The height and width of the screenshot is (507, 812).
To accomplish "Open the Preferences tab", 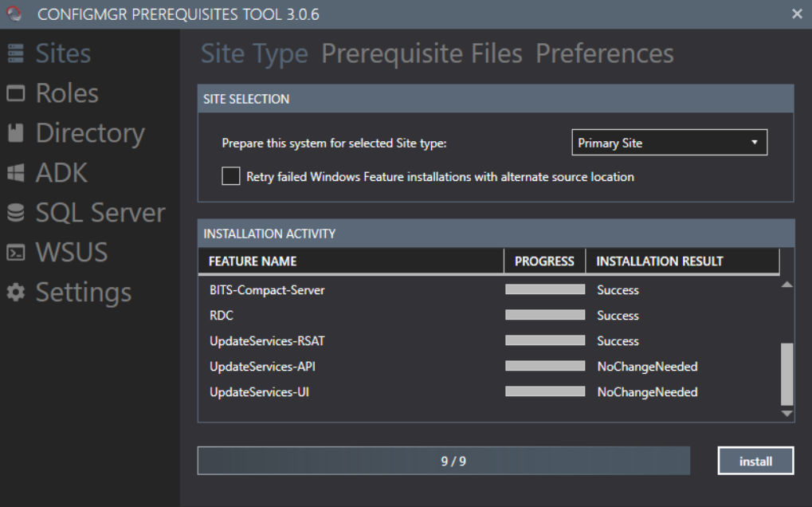I will (604, 54).
